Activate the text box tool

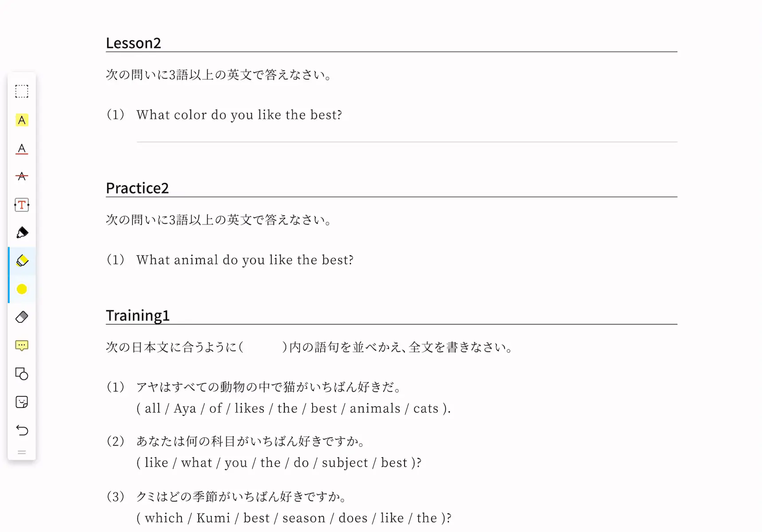point(22,205)
